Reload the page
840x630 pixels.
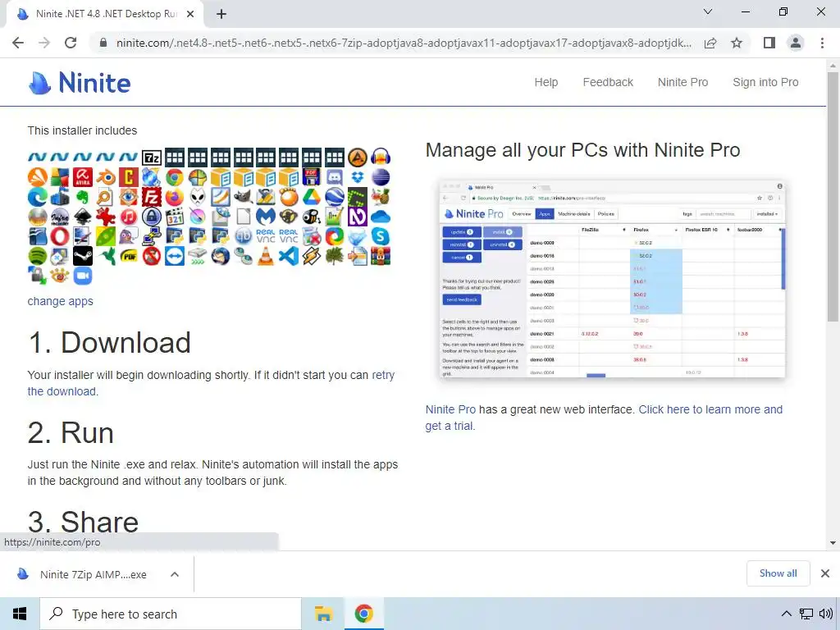click(71, 43)
